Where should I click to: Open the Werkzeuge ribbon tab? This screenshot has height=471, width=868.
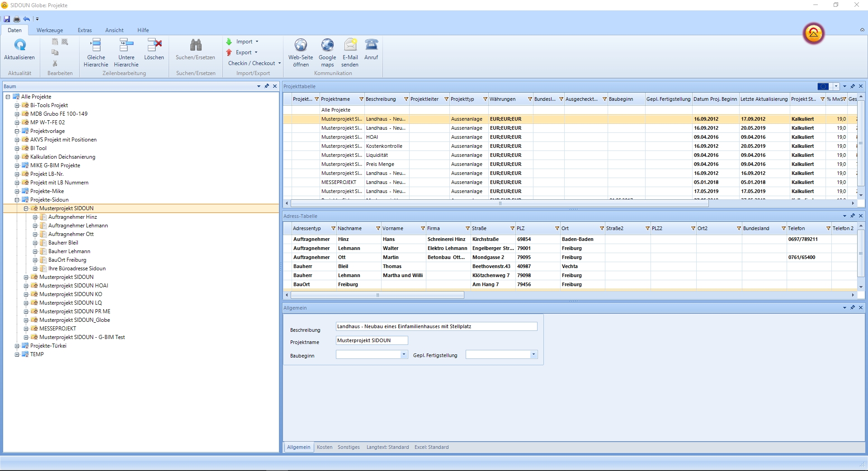click(50, 30)
